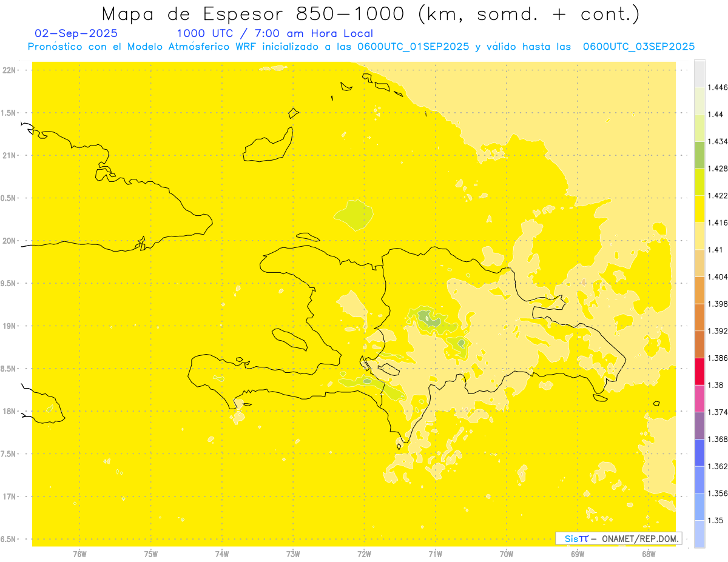Select color bar swatch between 1.416 and 1.422
Image resolution: width=728 pixels, height=562 pixels.
pyautogui.click(x=699, y=209)
